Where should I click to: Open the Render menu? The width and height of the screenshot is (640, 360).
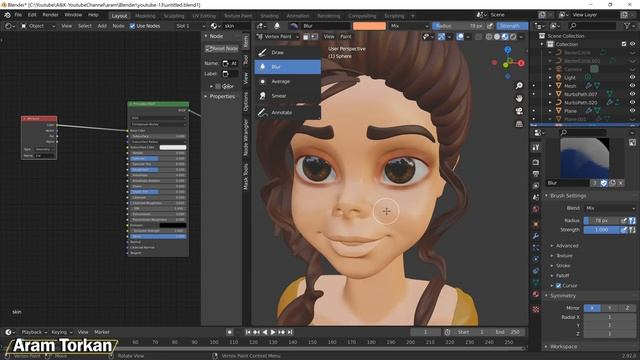pyautogui.click(x=50, y=15)
